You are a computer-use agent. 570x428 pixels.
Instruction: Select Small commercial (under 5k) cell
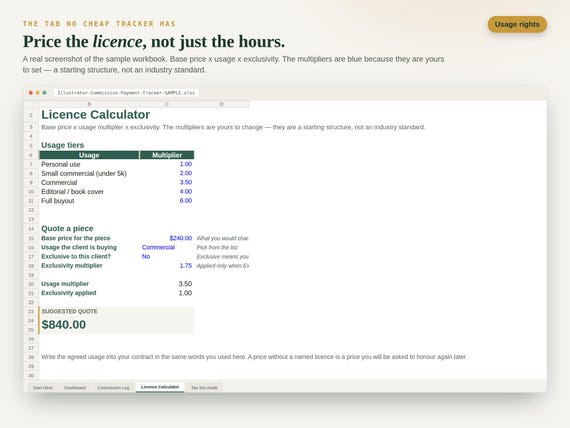84,173
